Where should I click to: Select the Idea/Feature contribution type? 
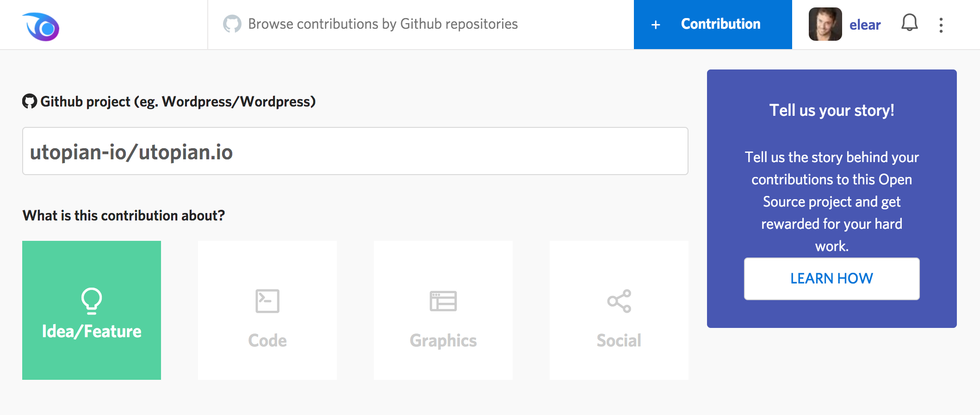tap(92, 310)
